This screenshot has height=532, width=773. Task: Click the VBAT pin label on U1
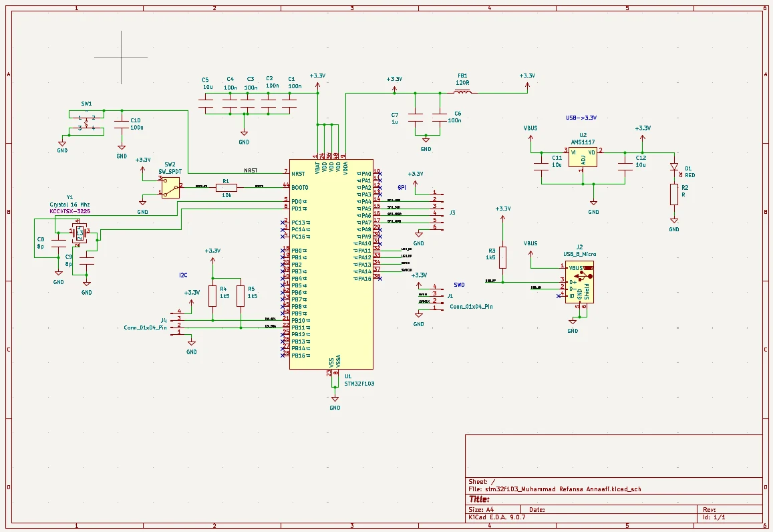coord(317,167)
